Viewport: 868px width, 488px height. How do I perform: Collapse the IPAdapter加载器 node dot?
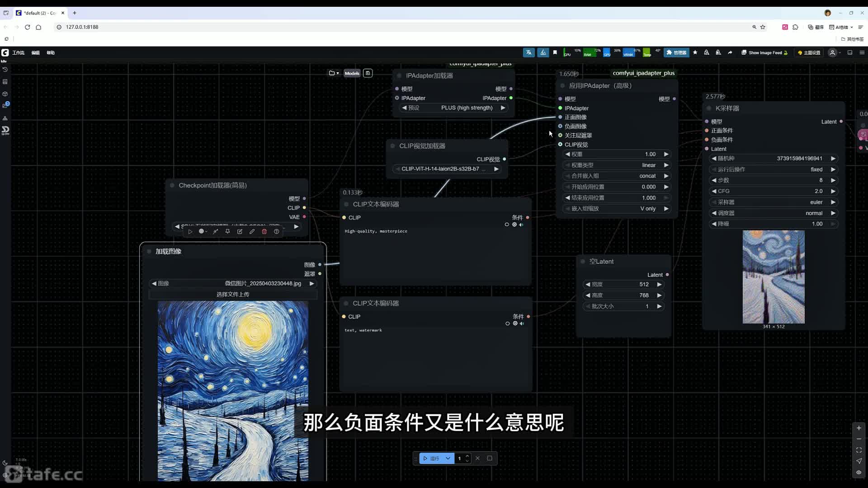click(x=399, y=75)
